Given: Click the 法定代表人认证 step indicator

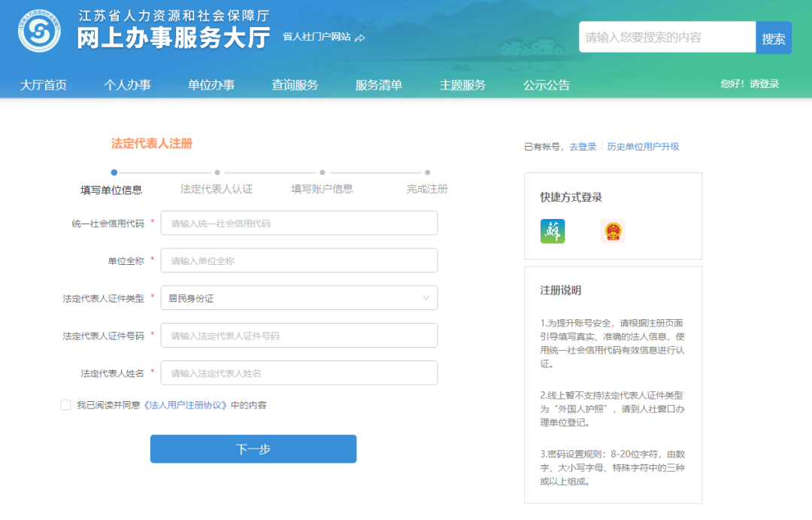Looking at the screenshot, I should (217, 188).
